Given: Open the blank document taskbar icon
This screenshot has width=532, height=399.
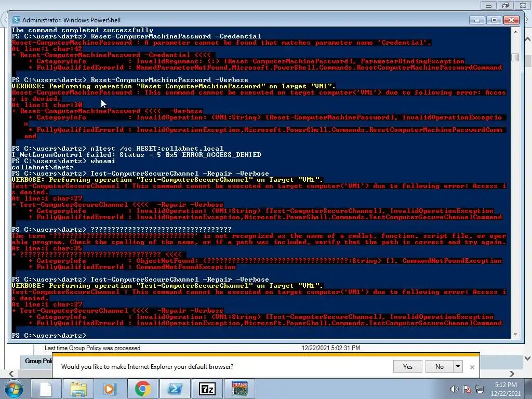Looking at the screenshot, I should [46, 389].
